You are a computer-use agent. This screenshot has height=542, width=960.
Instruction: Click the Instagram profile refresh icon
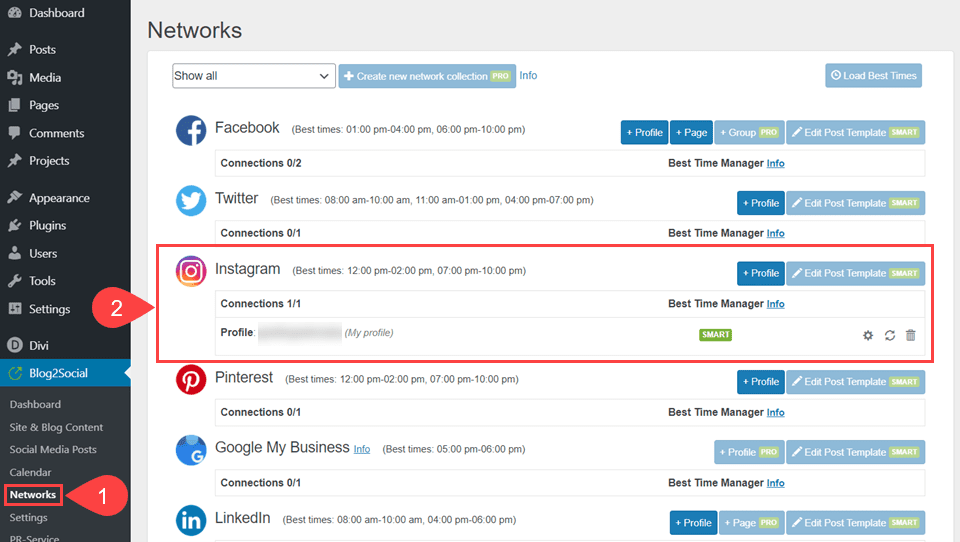point(889,335)
